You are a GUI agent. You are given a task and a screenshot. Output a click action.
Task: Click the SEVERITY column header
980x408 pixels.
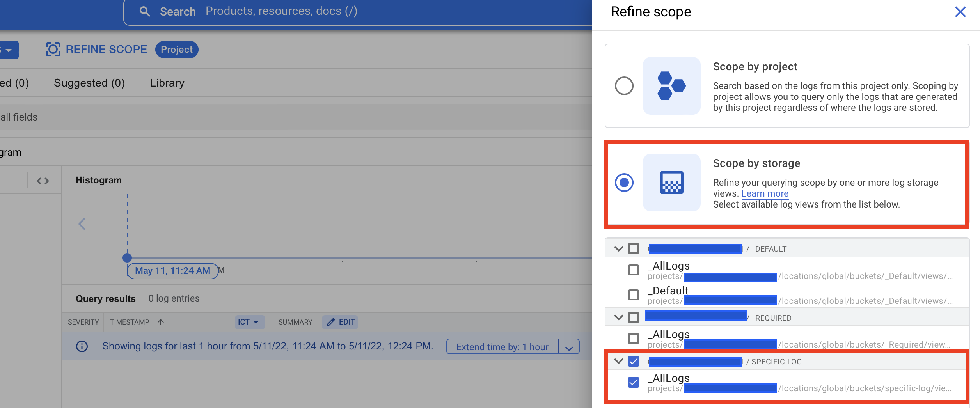point(83,322)
